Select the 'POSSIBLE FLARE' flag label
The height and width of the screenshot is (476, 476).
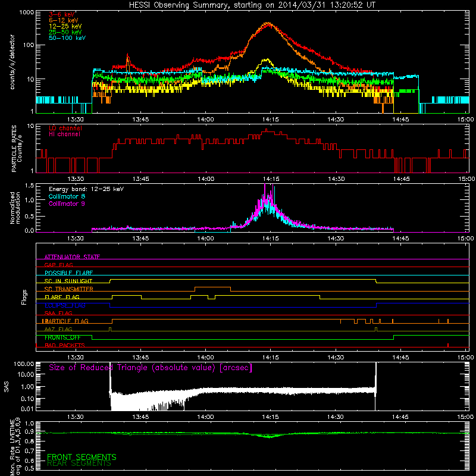coord(68,273)
